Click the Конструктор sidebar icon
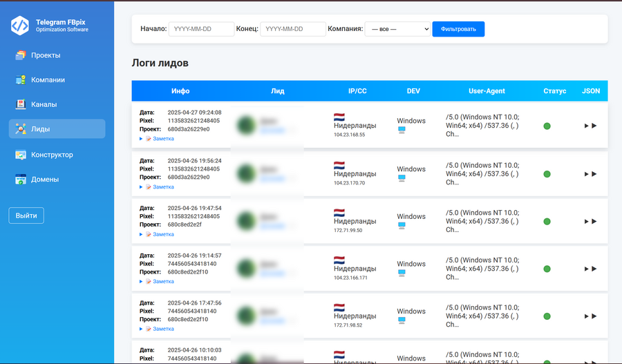 tap(20, 155)
